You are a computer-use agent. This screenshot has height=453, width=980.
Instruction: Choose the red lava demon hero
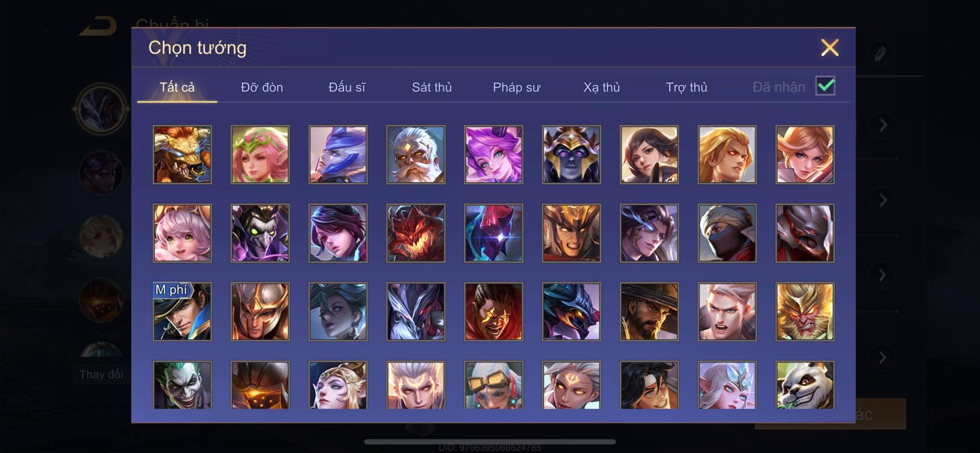pos(416,233)
